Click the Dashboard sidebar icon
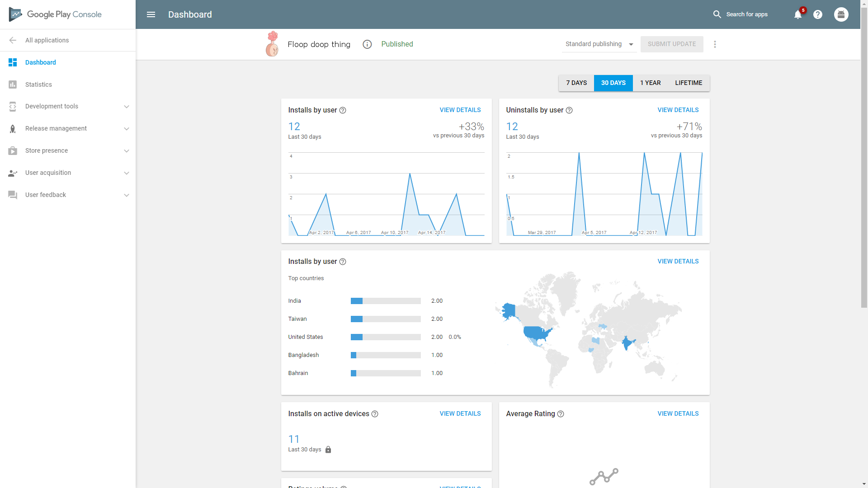This screenshot has height=488, width=868. [13, 62]
